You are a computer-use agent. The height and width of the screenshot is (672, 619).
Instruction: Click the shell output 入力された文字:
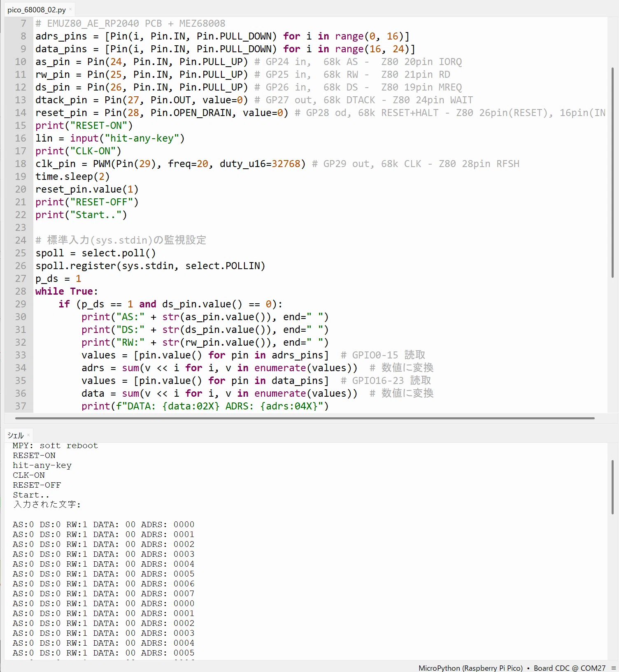click(47, 505)
